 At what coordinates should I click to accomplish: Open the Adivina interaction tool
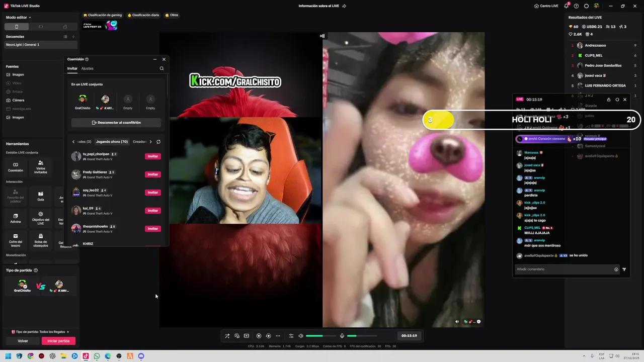pos(15,219)
